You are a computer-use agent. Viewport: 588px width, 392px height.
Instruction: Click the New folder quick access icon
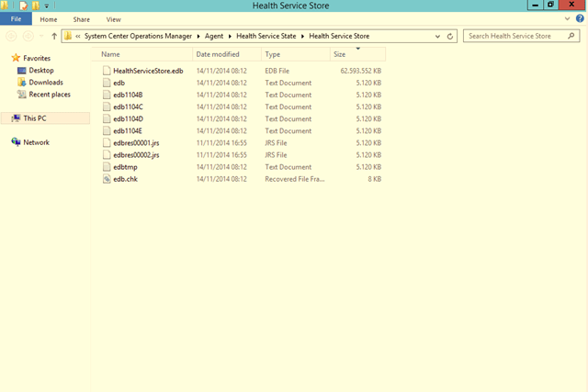[x=36, y=6]
